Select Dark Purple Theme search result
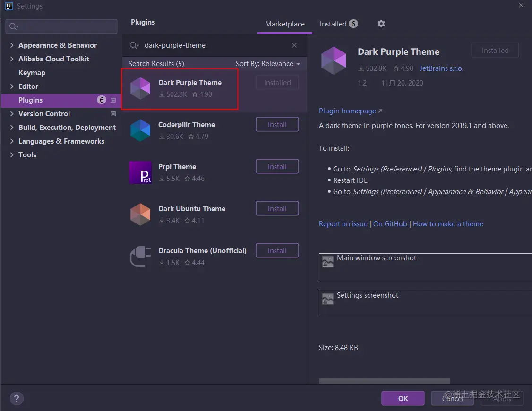532x411 pixels. pos(214,90)
